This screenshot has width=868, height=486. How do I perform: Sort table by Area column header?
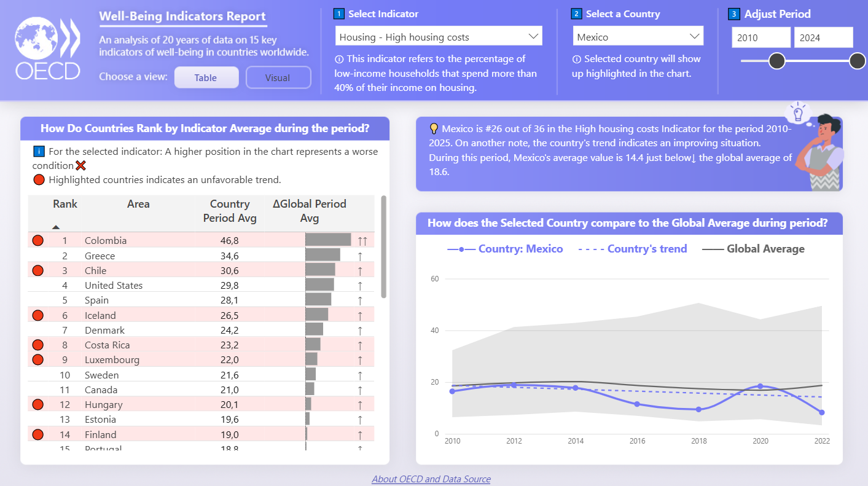(x=138, y=204)
